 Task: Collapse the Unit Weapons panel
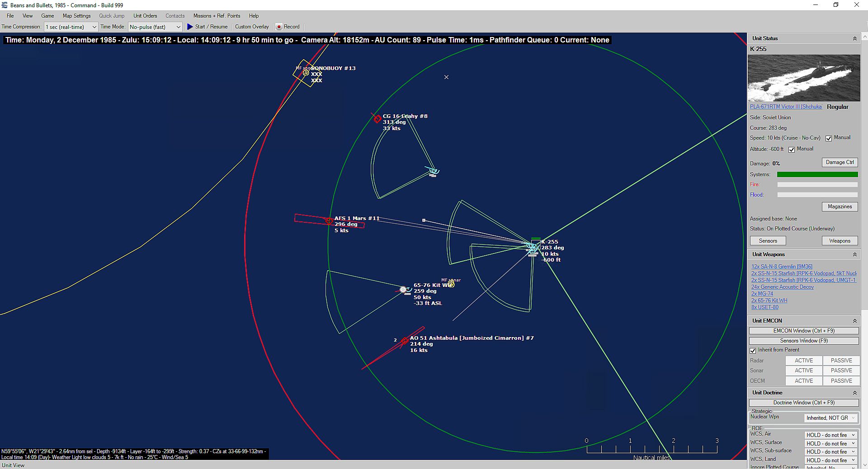pyautogui.click(x=854, y=255)
